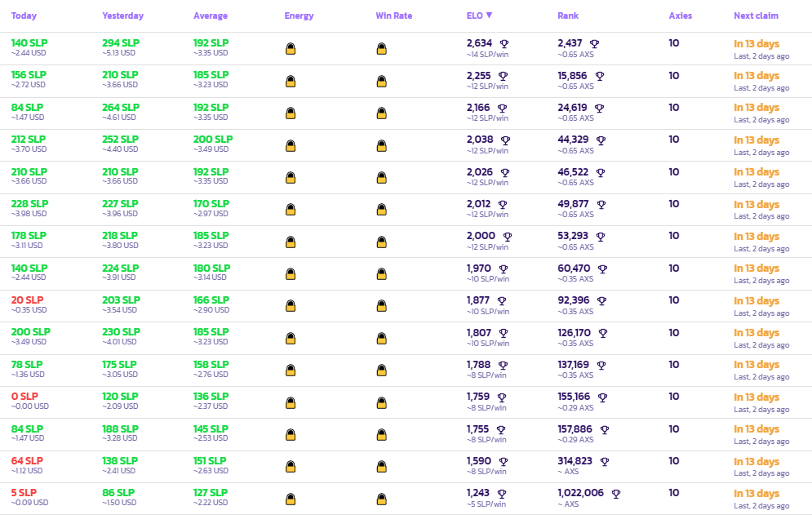
Task: Click the trophy icon beside ELO 1,243
Action: tap(501, 494)
